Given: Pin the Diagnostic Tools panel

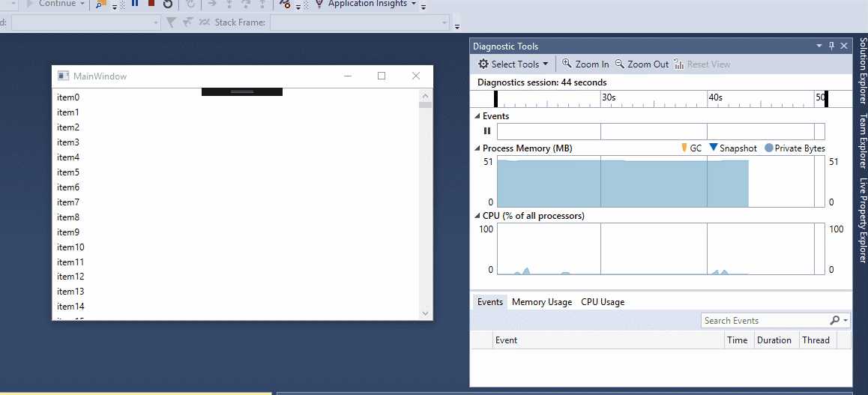Looking at the screenshot, I should pos(831,46).
